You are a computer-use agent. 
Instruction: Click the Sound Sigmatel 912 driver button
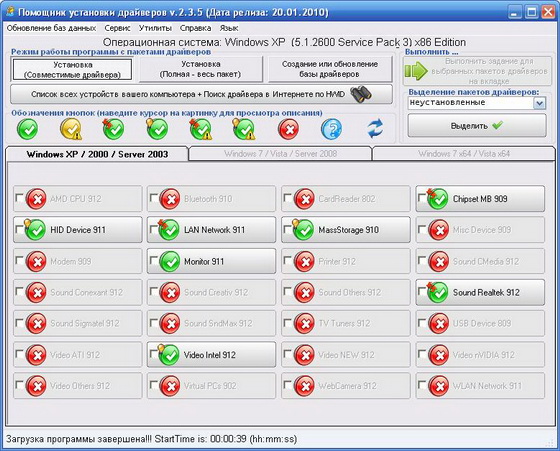pos(78,324)
